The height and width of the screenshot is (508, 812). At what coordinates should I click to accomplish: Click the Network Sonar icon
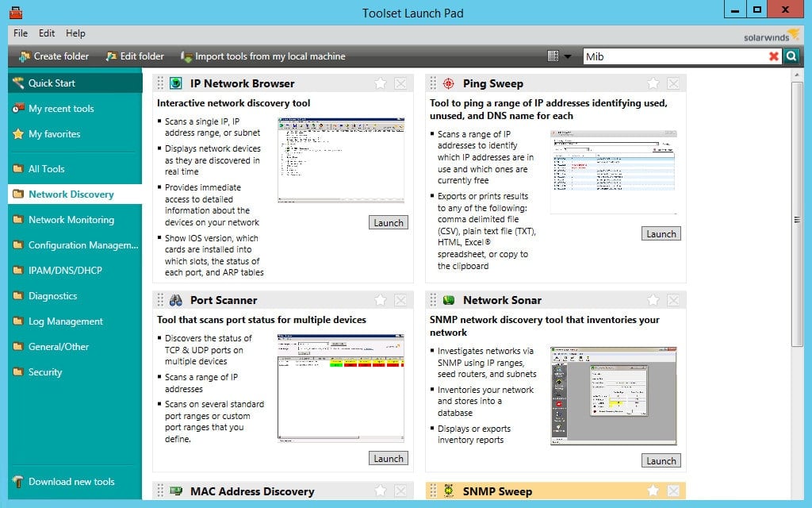pyautogui.click(x=449, y=299)
